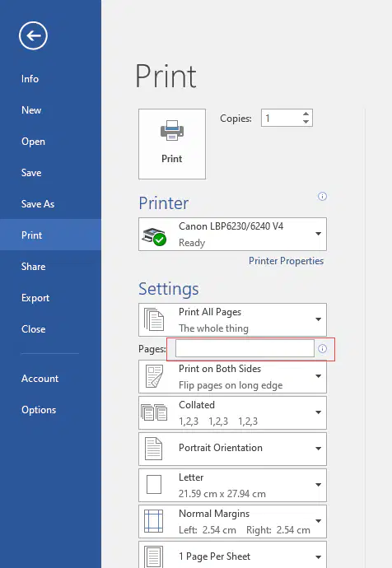Select Save As in the sidebar
Image resolution: width=392 pixels, height=568 pixels.
tap(38, 204)
